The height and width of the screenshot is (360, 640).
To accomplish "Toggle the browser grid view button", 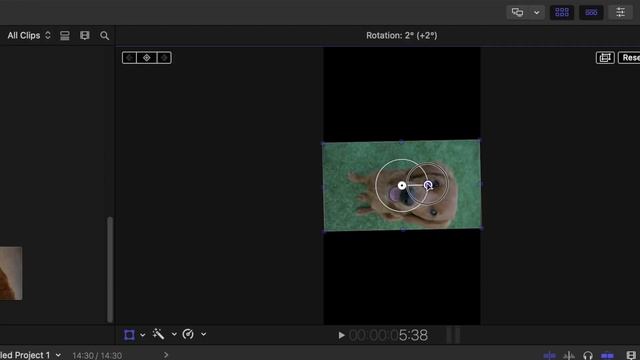I will tap(562, 13).
